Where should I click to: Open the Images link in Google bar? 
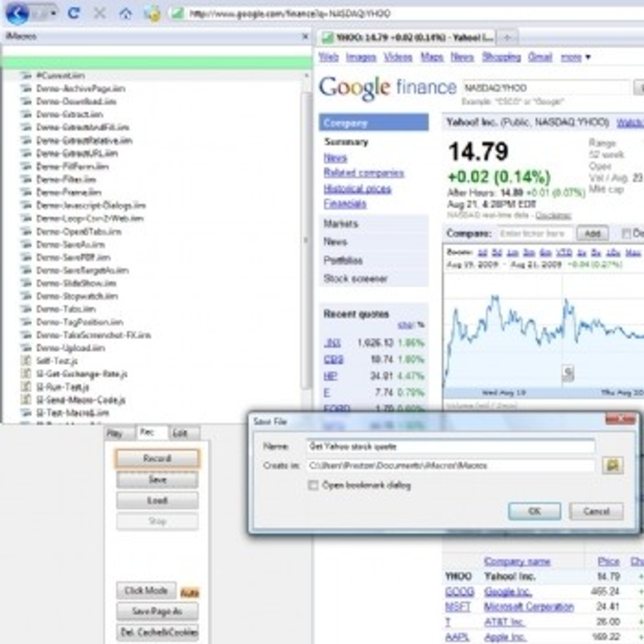coord(361,58)
